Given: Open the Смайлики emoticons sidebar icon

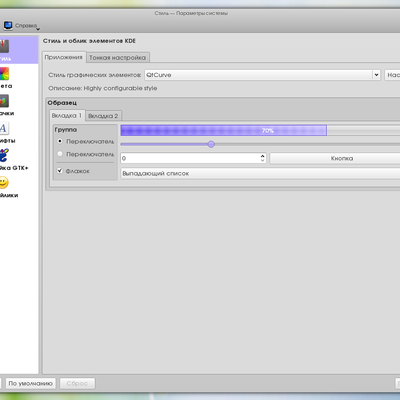Looking at the screenshot, I should pyautogui.click(x=4, y=183).
